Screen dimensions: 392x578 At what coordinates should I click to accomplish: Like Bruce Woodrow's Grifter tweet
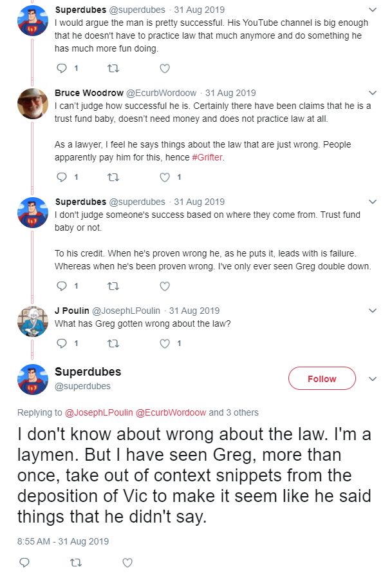click(x=165, y=177)
